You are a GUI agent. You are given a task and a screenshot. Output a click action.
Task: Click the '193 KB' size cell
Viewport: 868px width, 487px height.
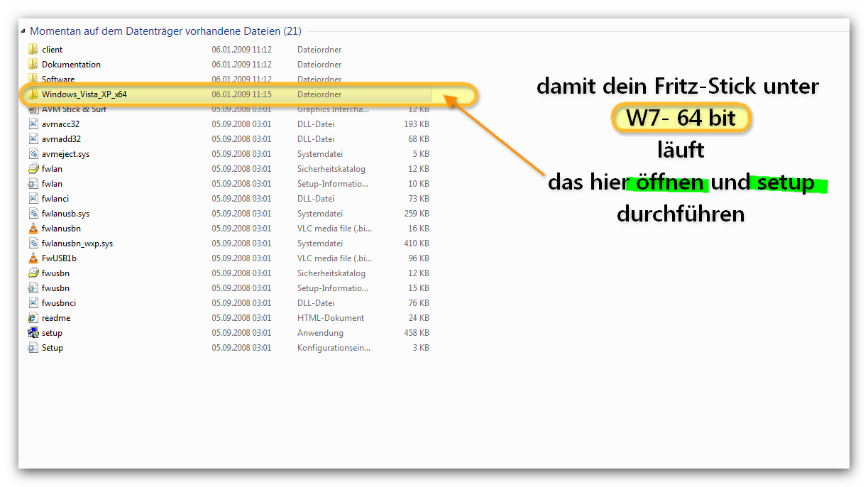416,124
